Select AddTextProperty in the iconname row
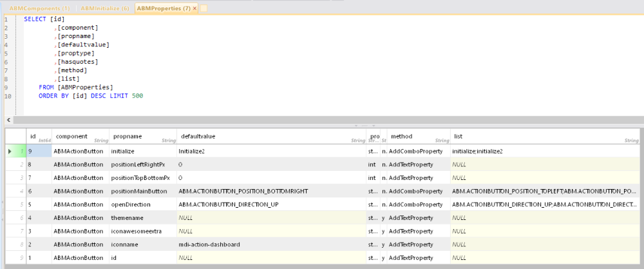The width and height of the screenshot is (644, 269). [x=419, y=244]
